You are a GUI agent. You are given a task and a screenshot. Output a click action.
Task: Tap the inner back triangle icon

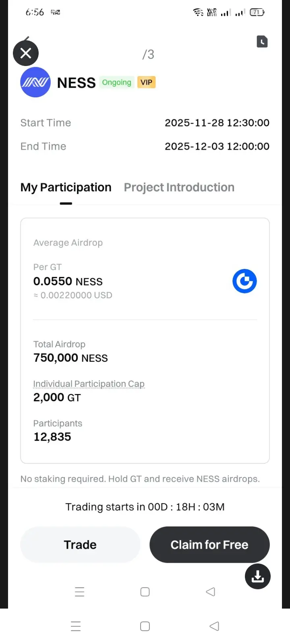pyautogui.click(x=210, y=592)
